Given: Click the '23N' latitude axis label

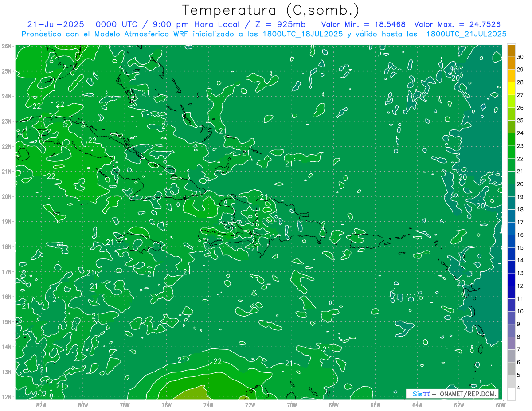Looking at the screenshot, I should [6, 121].
